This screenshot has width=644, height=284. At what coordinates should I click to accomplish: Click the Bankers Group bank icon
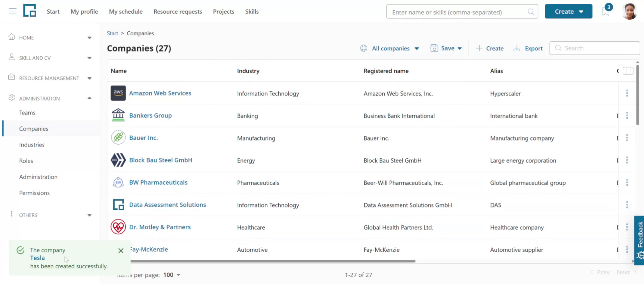[x=118, y=115]
